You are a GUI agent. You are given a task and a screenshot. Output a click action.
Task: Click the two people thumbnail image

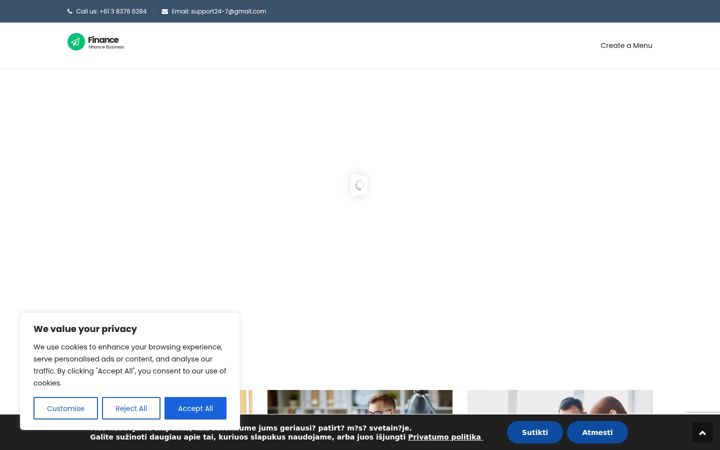pyautogui.click(x=560, y=402)
